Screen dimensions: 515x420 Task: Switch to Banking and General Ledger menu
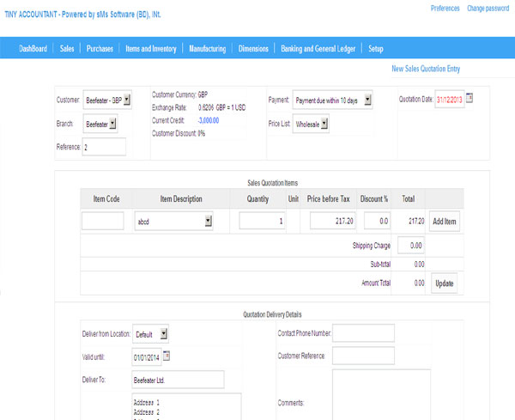click(318, 49)
